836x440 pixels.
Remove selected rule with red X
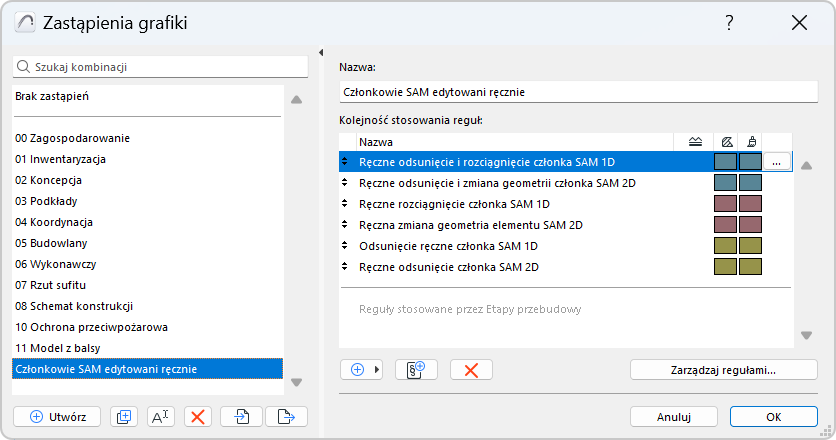click(x=471, y=369)
